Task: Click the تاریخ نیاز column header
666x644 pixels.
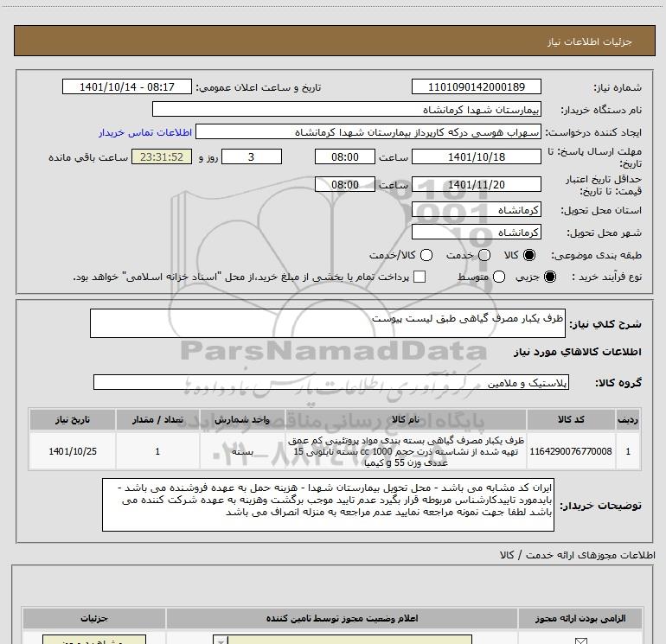Action: point(73,419)
